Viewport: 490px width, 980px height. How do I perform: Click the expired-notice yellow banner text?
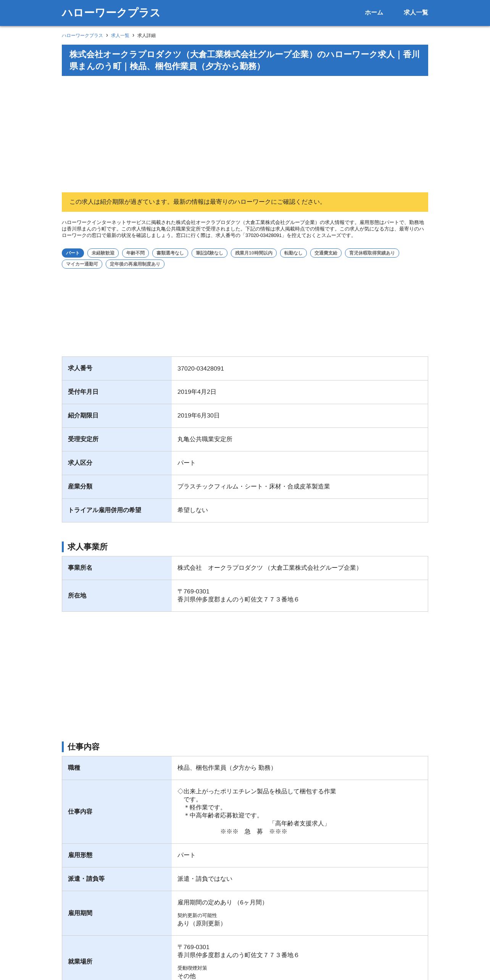coord(197,202)
